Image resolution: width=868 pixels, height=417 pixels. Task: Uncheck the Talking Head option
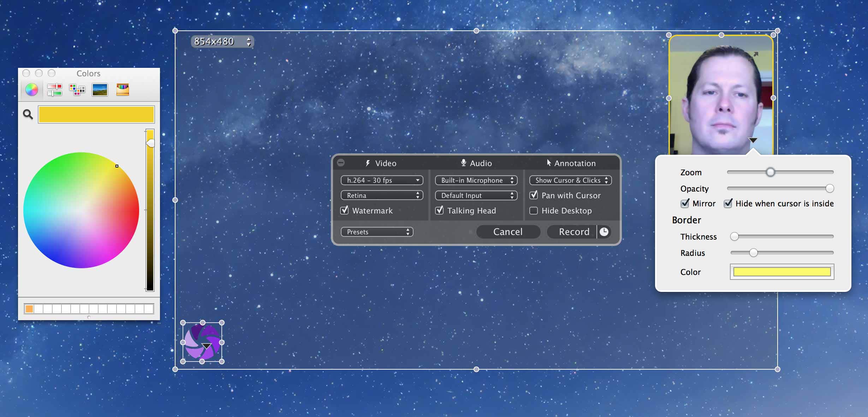pos(439,211)
